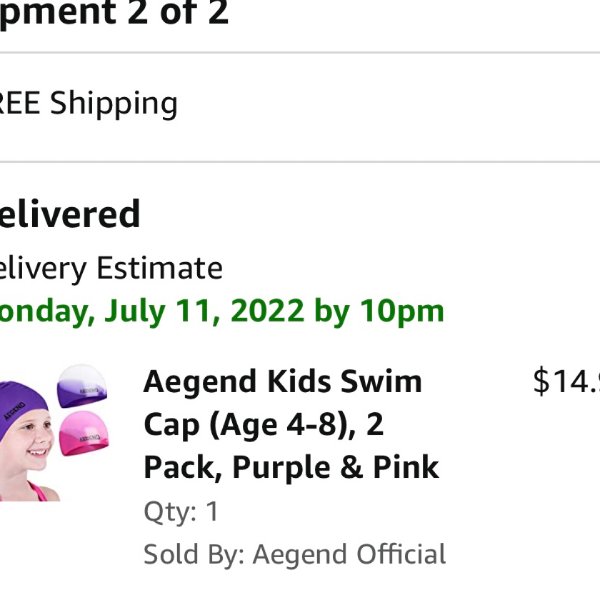Click the word 'Shipping' in shipping row

click(114, 104)
